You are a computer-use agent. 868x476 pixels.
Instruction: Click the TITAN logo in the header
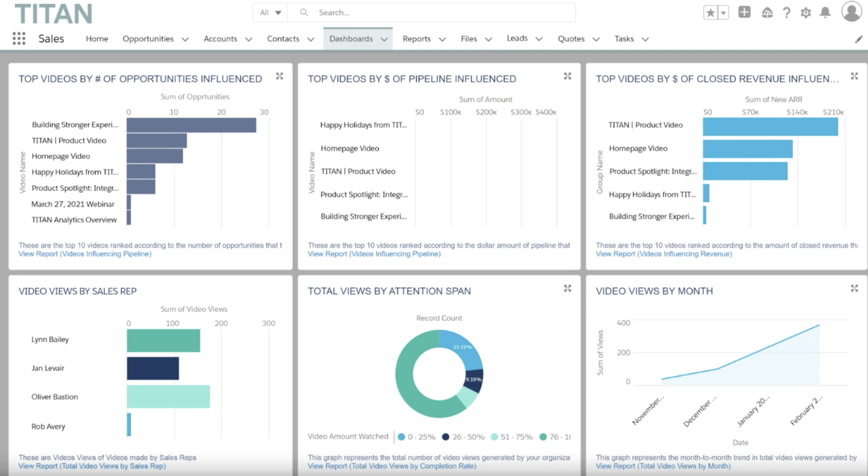pos(53,14)
